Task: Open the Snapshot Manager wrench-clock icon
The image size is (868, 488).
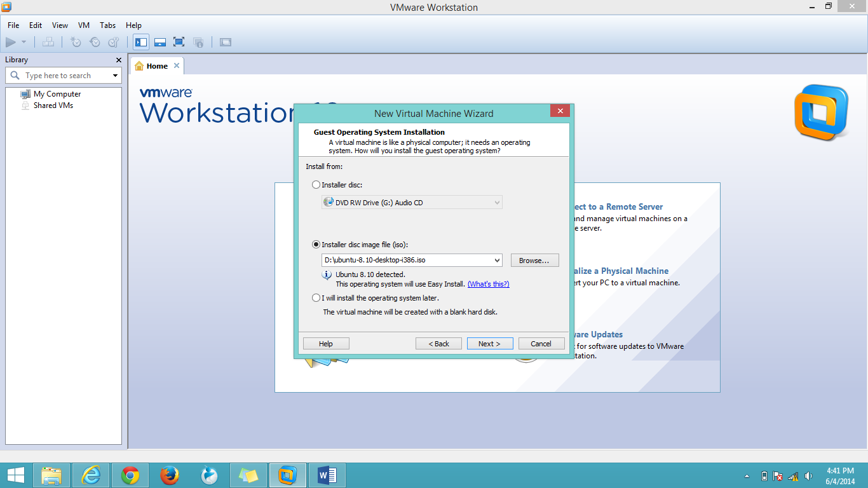Action: pyautogui.click(x=113, y=42)
